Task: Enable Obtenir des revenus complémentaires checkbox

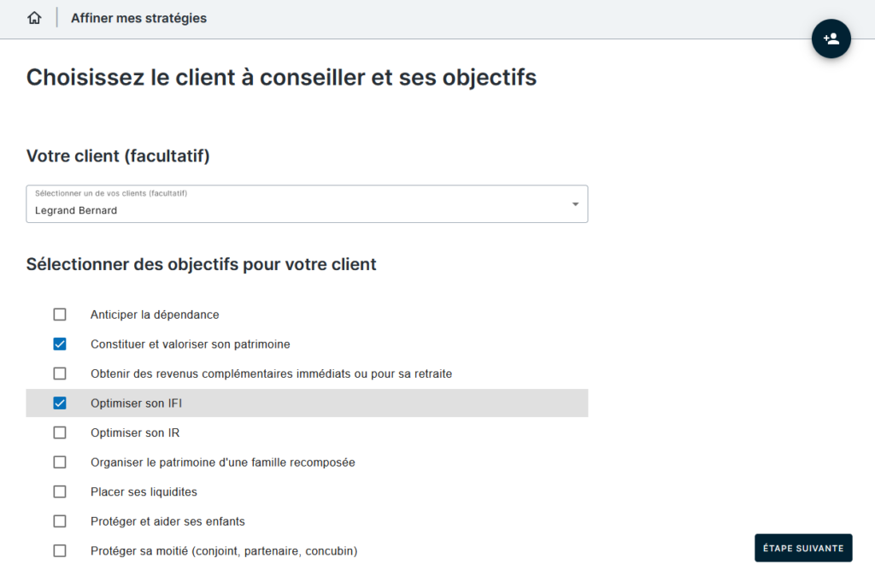Action: [x=60, y=373]
